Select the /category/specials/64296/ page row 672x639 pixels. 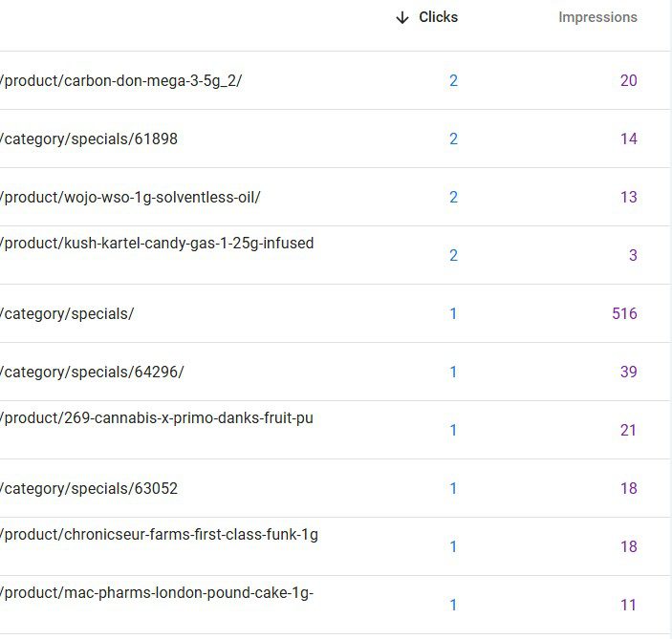(x=93, y=372)
